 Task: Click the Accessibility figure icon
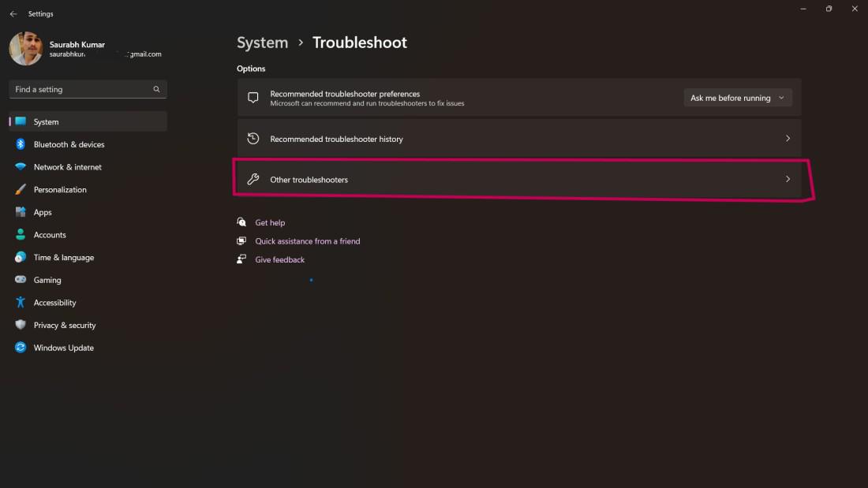[21, 303]
